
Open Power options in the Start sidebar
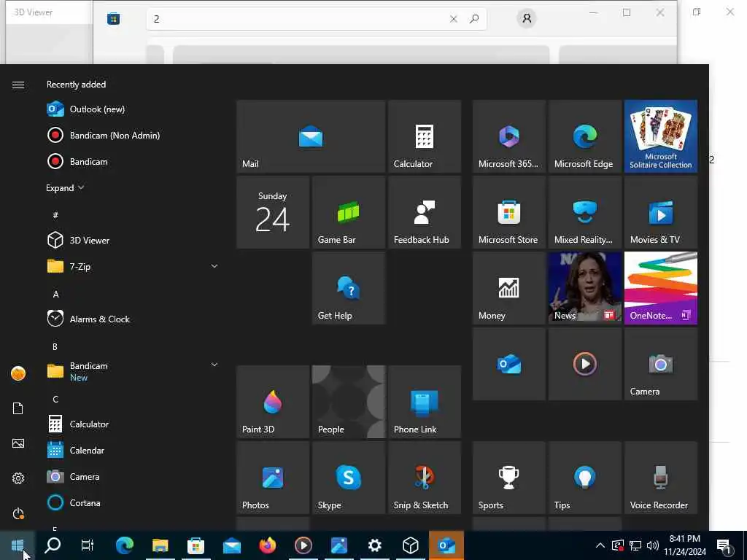[18, 513]
